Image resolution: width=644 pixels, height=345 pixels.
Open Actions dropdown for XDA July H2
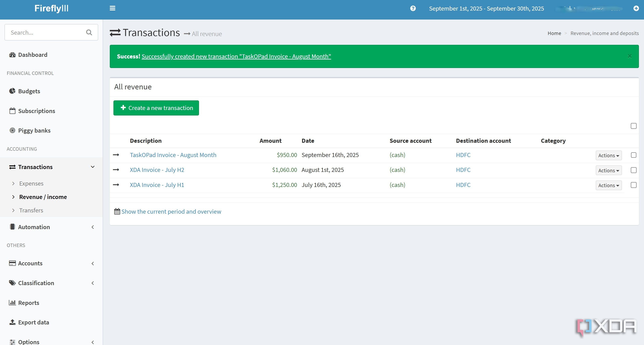coord(609,170)
